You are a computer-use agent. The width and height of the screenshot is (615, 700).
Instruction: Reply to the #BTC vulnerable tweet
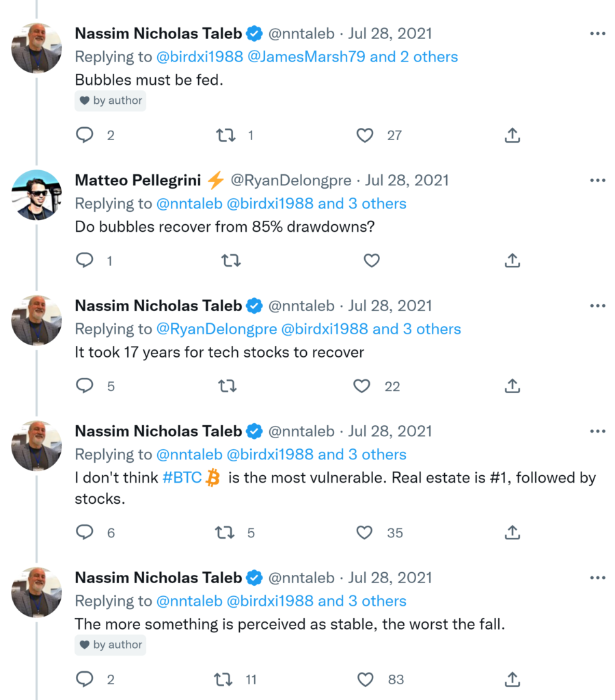[84, 533]
